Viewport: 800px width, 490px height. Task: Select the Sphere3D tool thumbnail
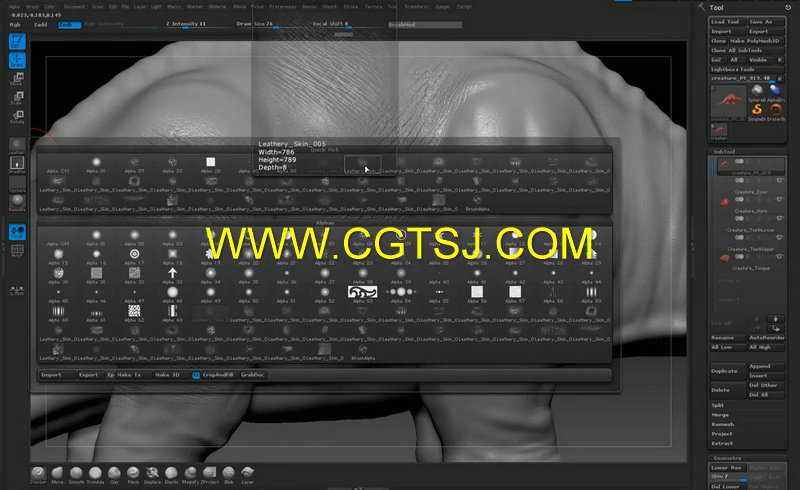click(757, 93)
